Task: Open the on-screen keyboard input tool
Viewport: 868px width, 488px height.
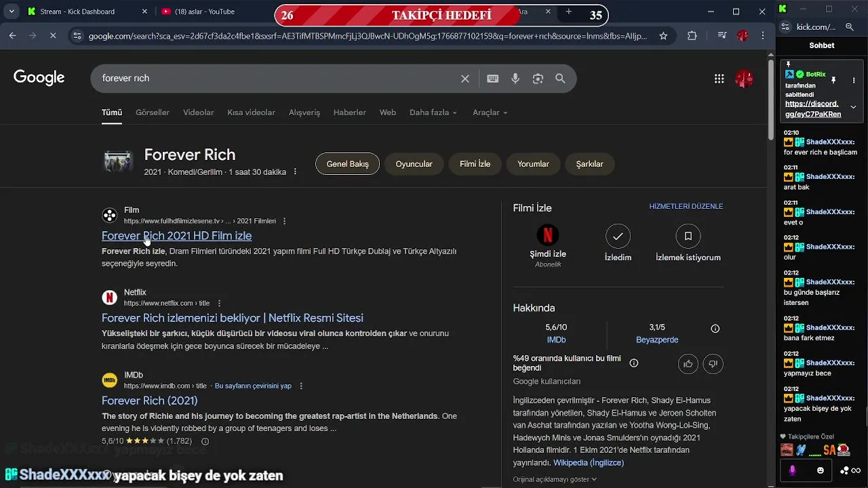Action: [x=493, y=79]
